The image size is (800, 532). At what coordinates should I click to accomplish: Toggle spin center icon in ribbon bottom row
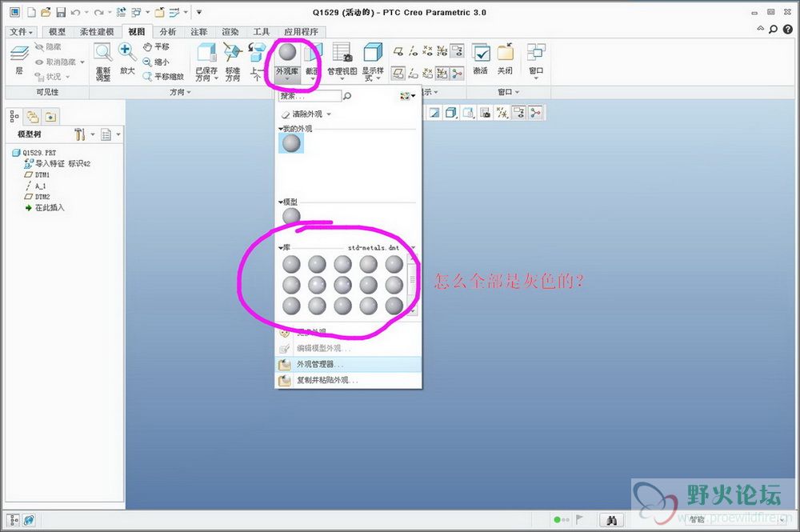pos(457,74)
